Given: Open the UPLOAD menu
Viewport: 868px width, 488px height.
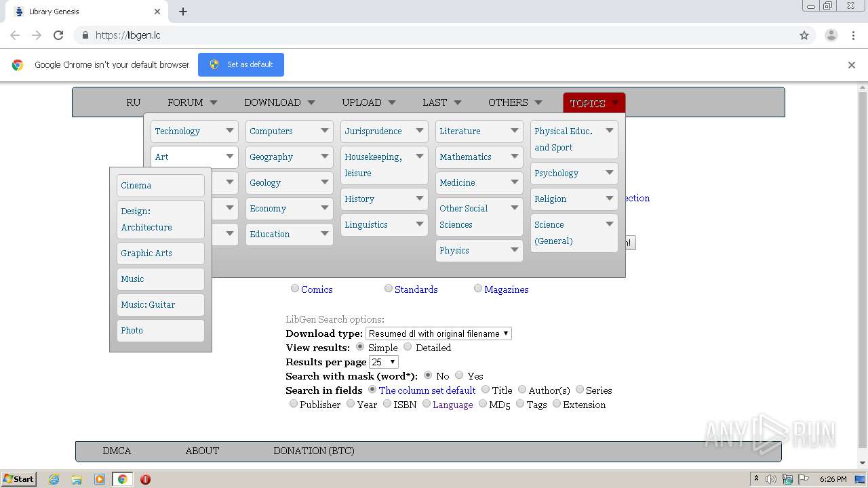Looking at the screenshot, I should click(369, 102).
